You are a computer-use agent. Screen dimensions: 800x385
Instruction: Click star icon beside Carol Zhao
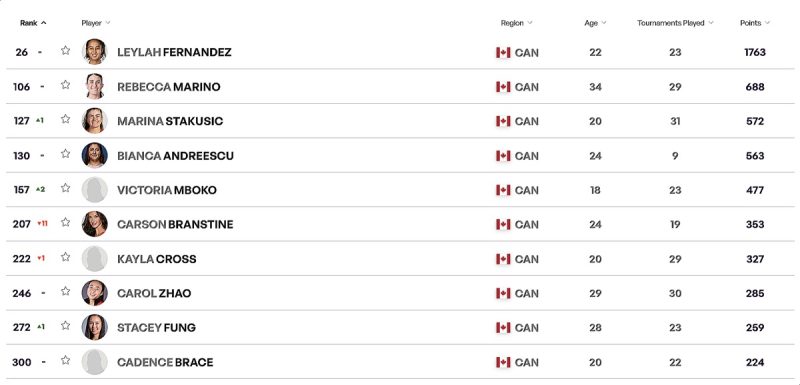[x=65, y=291]
